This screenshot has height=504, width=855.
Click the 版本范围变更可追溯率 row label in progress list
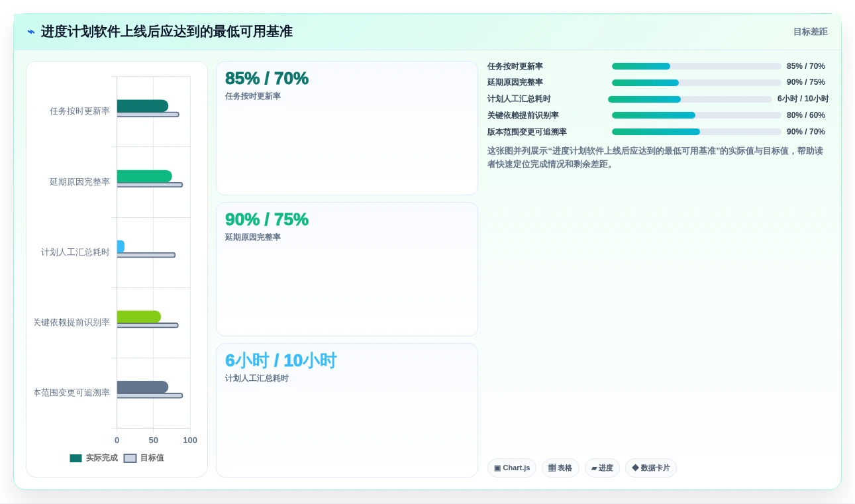point(527,132)
